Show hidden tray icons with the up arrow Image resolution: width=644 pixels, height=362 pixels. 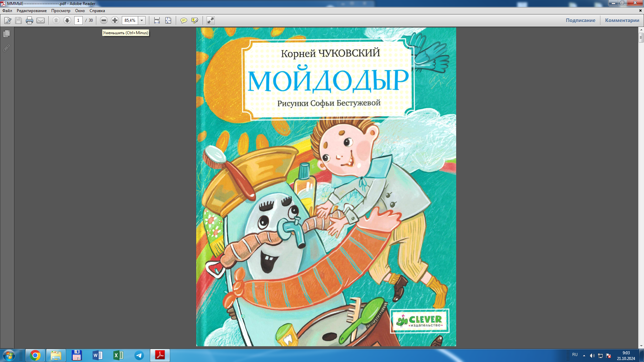pos(584,356)
